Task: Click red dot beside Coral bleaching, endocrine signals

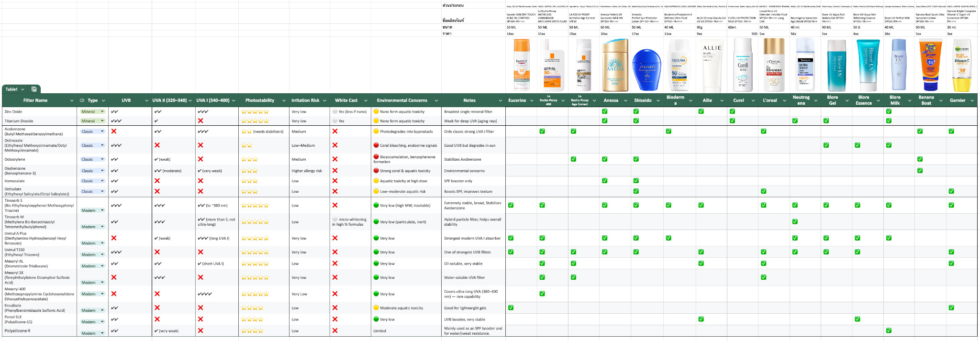Action: [x=376, y=145]
